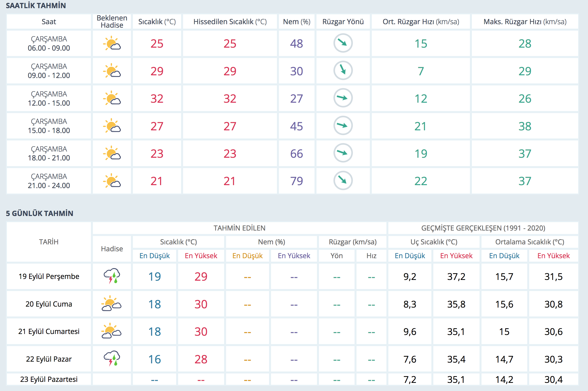Click the 06.00 - 09.00 partly cloudy icon
Image resolution: width=588 pixels, height=391 pixels.
point(112,43)
